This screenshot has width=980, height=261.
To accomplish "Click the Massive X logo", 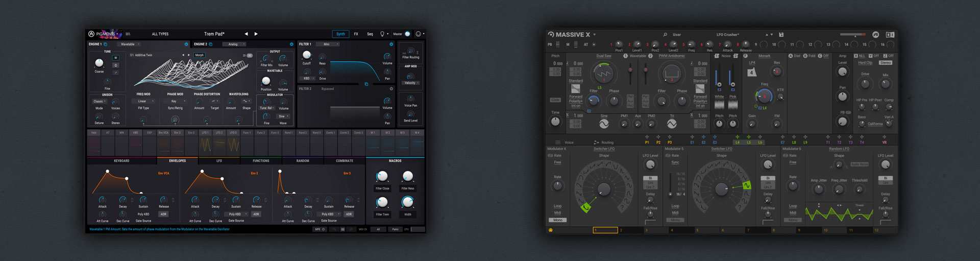I will point(569,35).
